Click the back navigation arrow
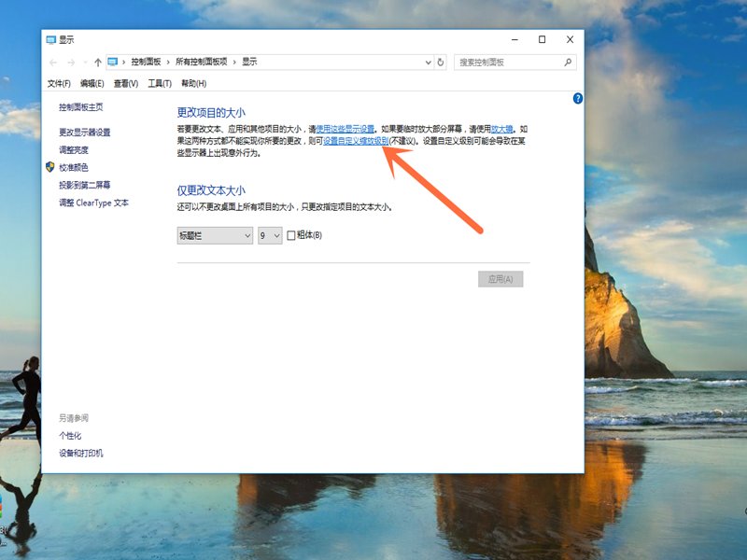Screen dimensions: 747x560 53,63
